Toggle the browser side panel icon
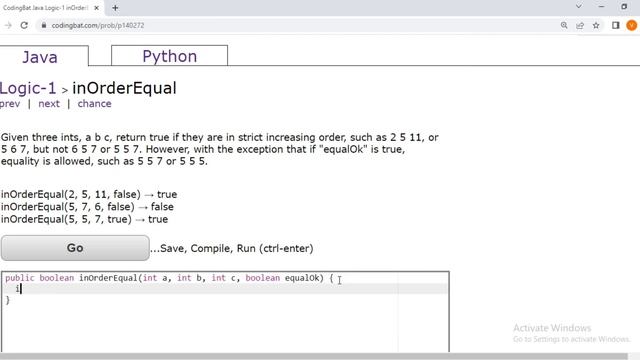This screenshot has width=640, height=360. coord(616,25)
